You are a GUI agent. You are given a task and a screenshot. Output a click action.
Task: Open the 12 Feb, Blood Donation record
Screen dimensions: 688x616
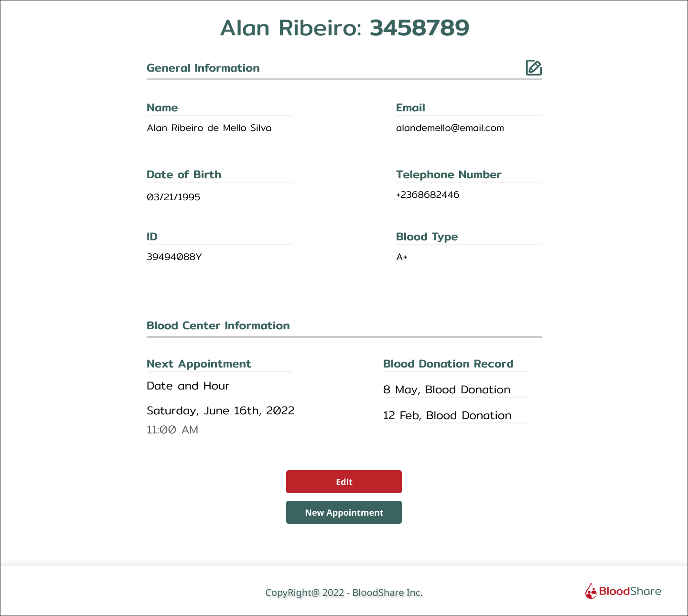click(x=447, y=416)
